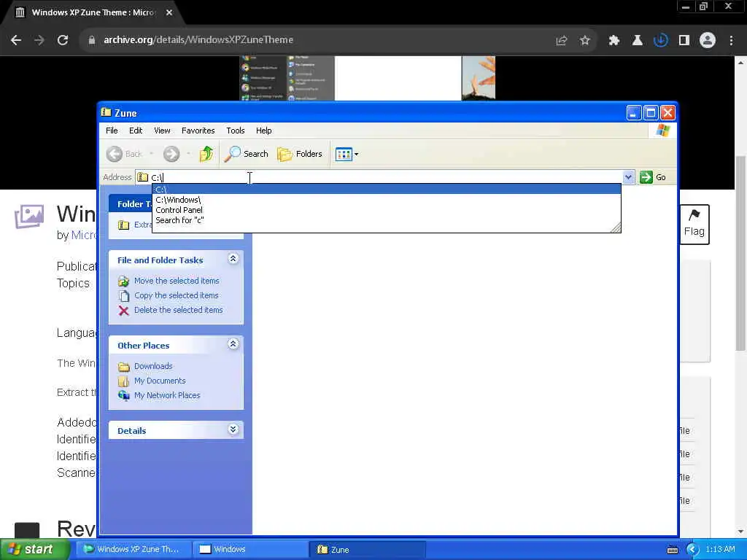Collapse File and Folder Tasks panel
Image resolution: width=747 pixels, height=560 pixels.
233,259
